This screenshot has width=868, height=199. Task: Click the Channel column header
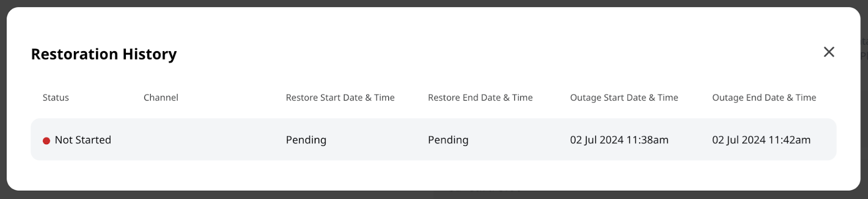[161, 97]
